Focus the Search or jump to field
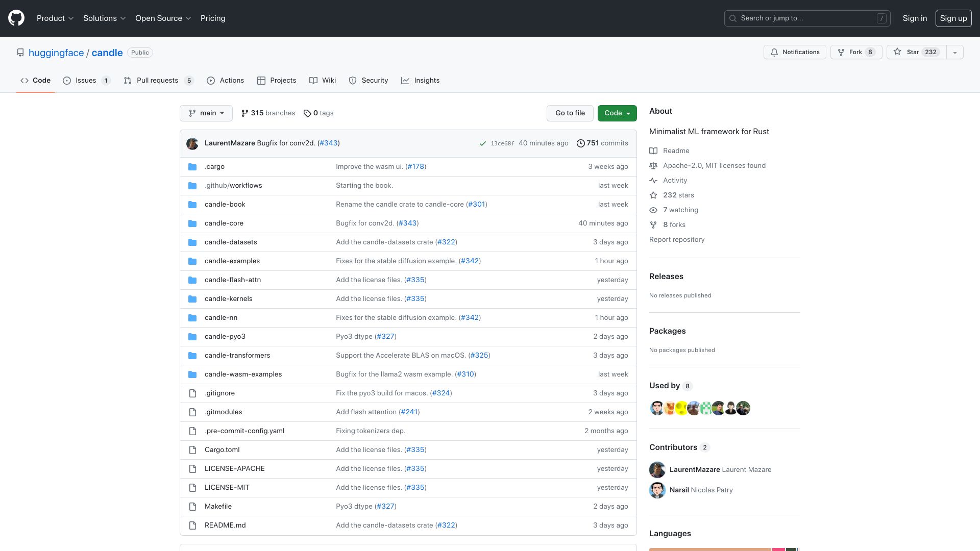Image resolution: width=980 pixels, height=551 pixels. pyautogui.click(x=807, y=18)
